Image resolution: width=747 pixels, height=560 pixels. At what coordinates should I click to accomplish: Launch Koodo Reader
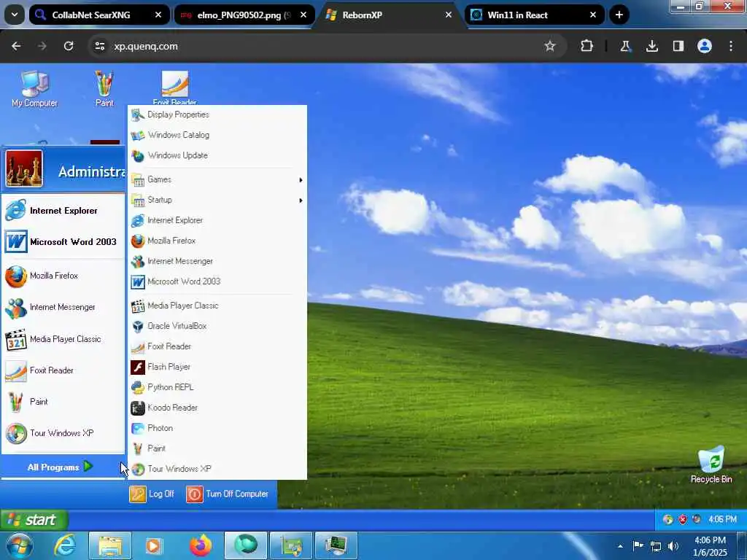217,408
